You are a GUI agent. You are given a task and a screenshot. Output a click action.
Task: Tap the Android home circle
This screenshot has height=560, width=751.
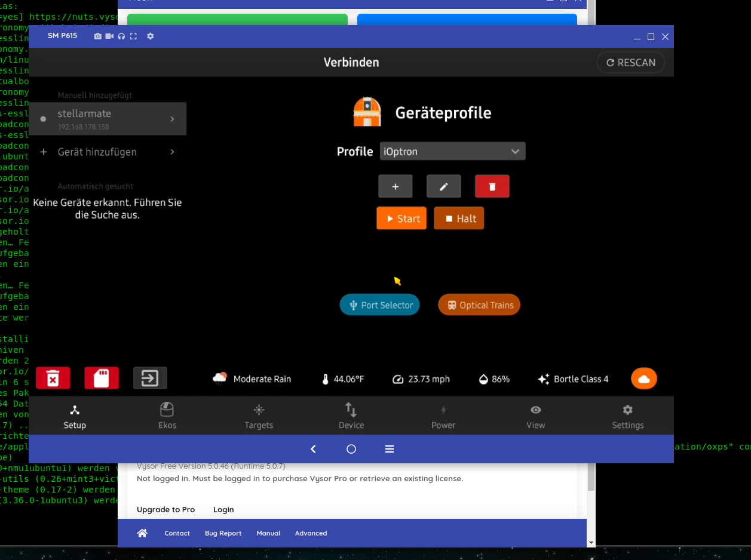tap(351, 449)
